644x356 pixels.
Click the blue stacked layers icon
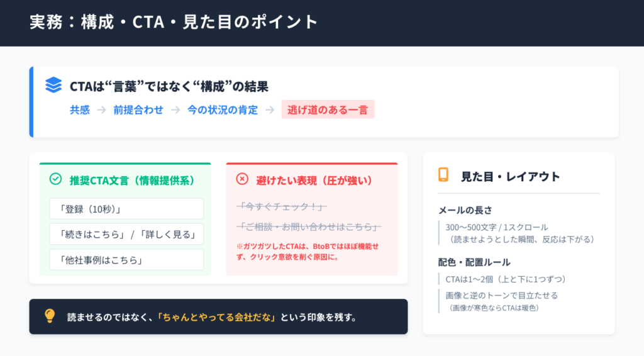(x=53, y=86)
